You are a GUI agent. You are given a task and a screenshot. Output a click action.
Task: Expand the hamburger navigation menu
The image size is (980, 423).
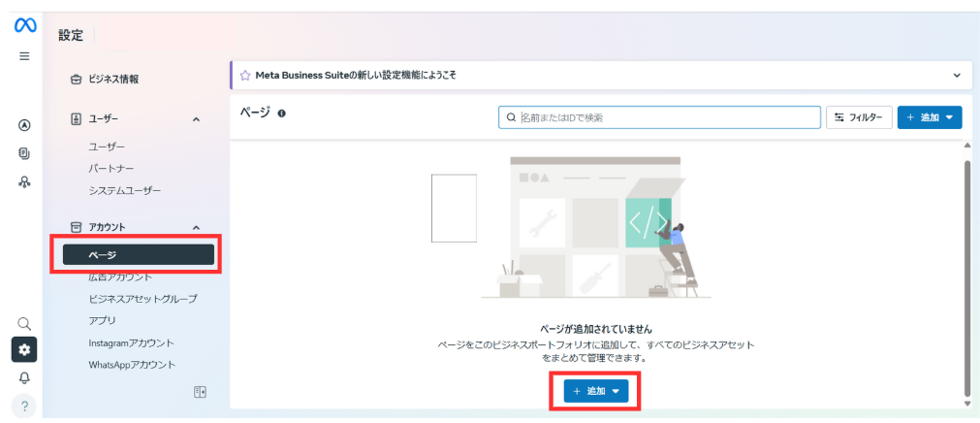click(24, 56)
